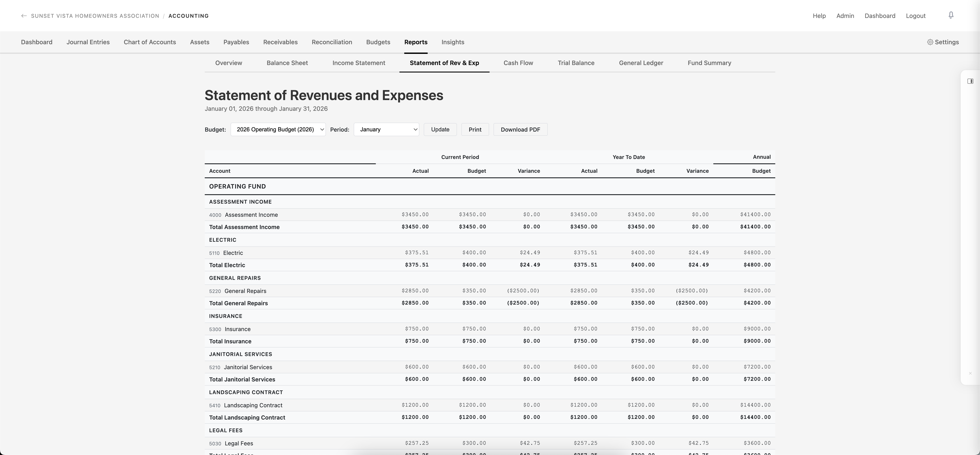Open the General Ledger tab
Image resolution: width=980 pixels, height=455 pixels.
641,63
